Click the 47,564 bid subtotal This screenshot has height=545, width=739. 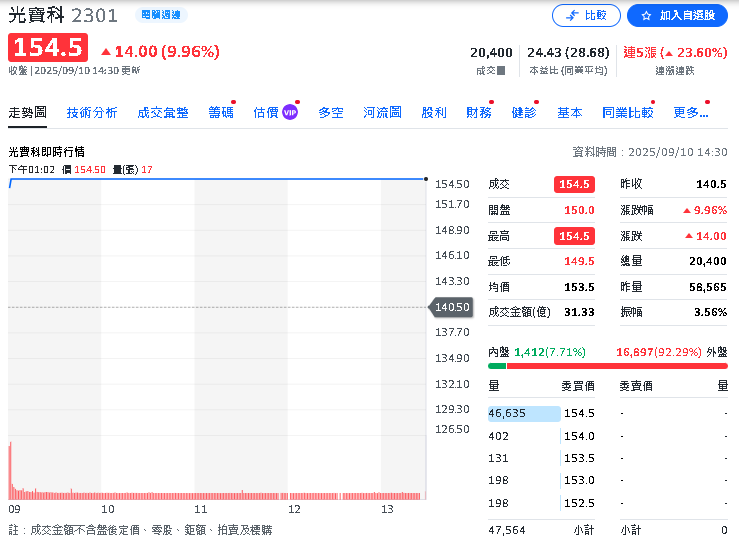tap(507, 530)
